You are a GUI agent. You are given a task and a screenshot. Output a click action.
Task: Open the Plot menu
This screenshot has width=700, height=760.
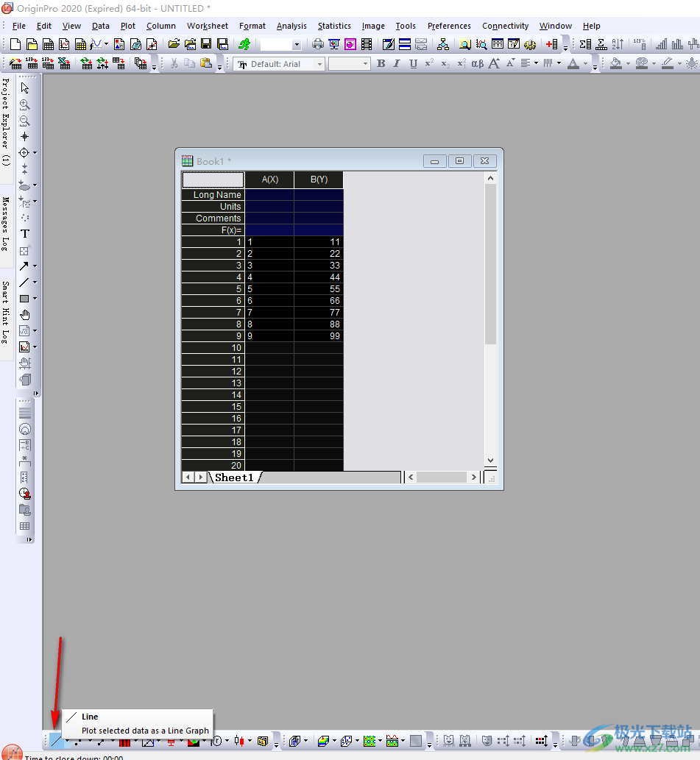[128, 26]
